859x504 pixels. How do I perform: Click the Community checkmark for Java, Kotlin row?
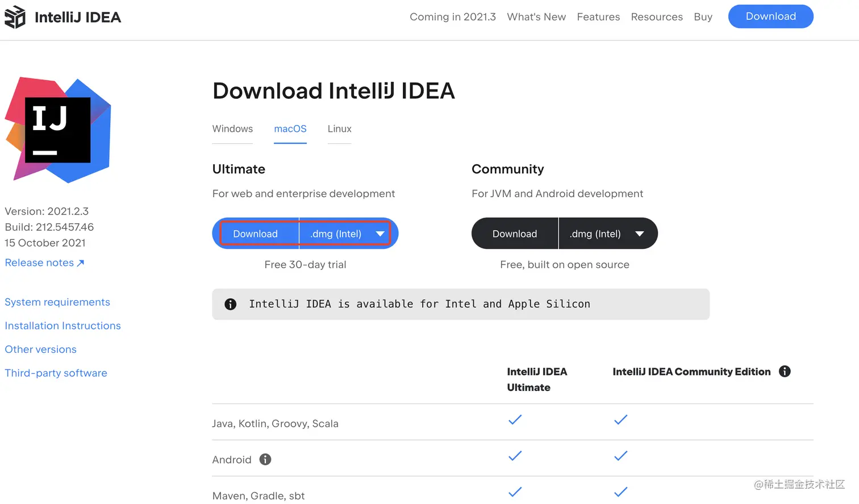pos(620,420)
